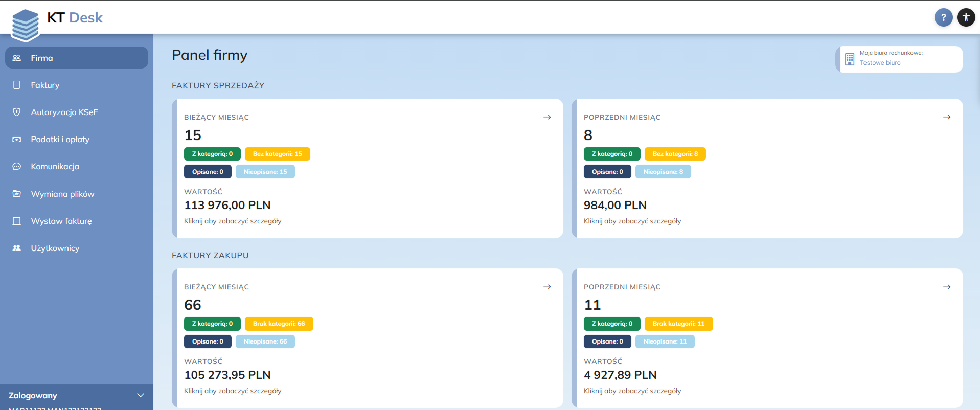The width and height of the screenshot is (980, 410).
Task: Click 'Brak kategorii: 66' yellow badge
Action: 279,324
